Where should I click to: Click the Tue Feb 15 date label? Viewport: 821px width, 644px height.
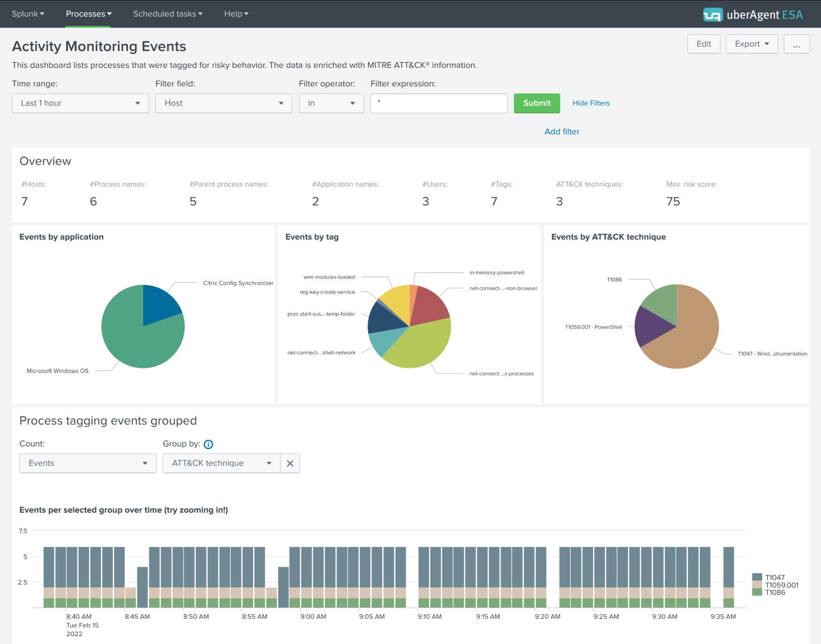point(82,625)
